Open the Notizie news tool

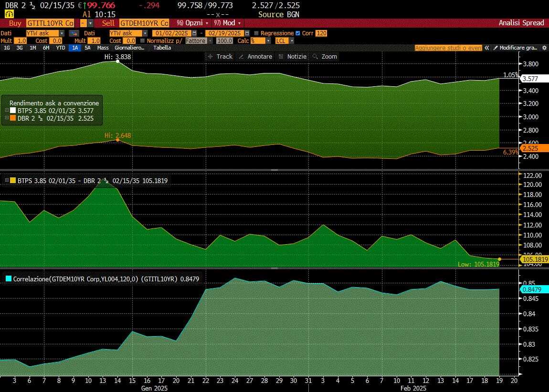coord(292,57)
